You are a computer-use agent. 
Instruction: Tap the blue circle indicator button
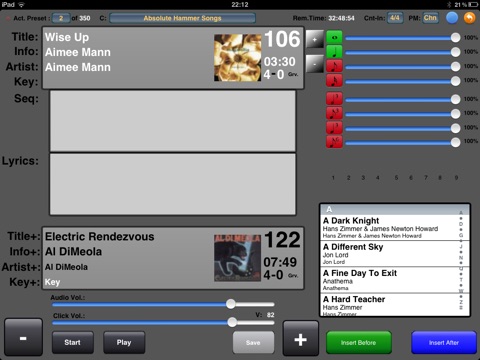452,18
